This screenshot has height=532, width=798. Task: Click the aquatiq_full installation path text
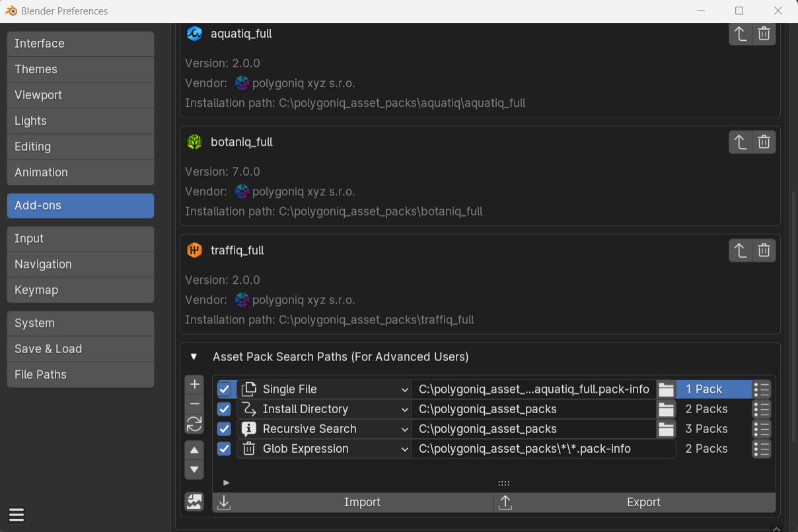pyautogui.click(x=355, y=103)
